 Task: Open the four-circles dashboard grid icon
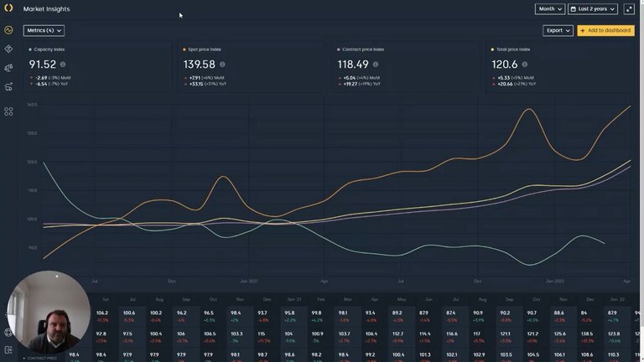(8, 111)
